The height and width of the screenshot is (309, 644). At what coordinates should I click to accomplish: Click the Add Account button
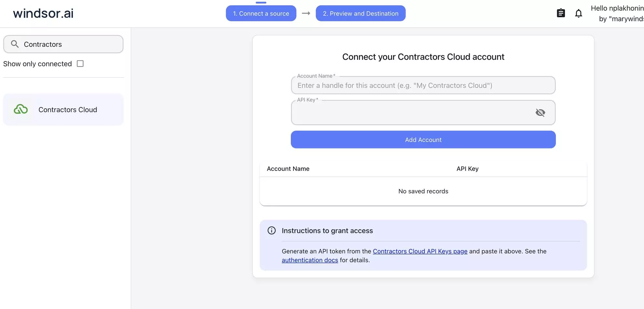(x=423, y=140)
